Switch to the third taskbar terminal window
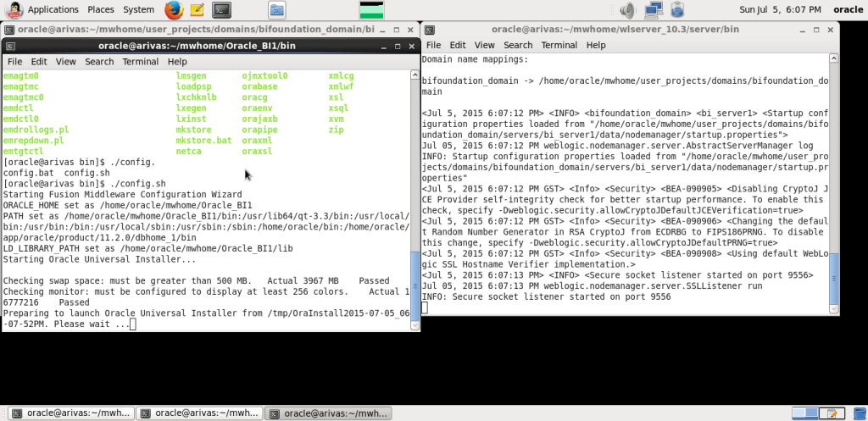Screen dimensions: 868x421 pyautogui.click(x=328, y=413)
